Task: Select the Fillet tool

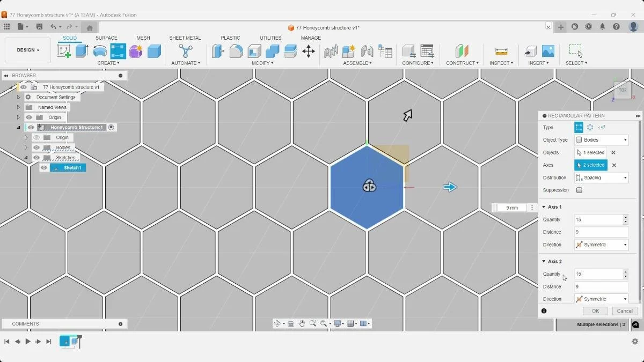Action: pyautogui.click(x=236, y=51)
